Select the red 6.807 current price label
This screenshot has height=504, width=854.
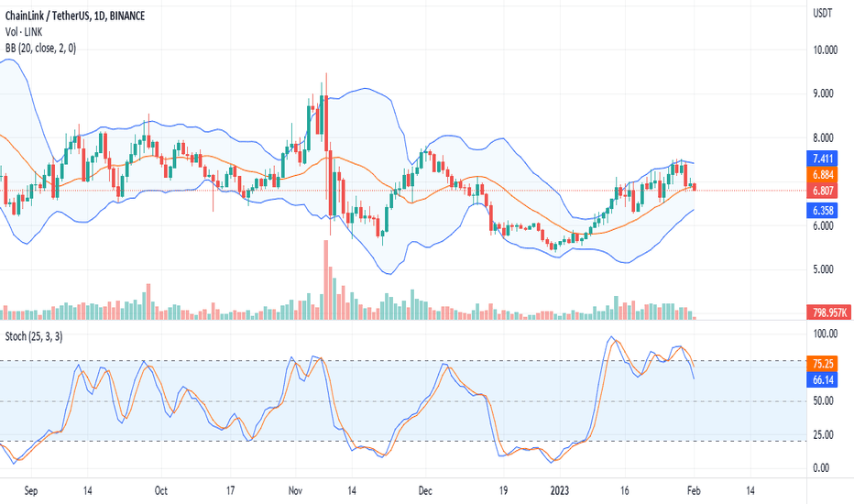coord(823,191)
